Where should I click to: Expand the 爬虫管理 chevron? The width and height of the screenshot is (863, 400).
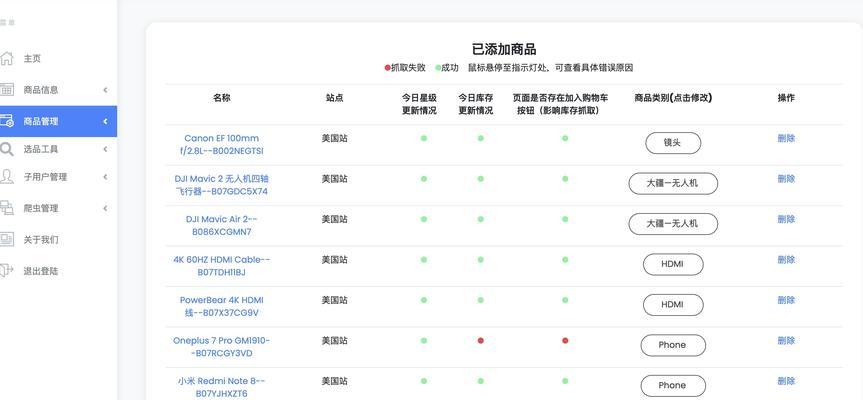105,208
